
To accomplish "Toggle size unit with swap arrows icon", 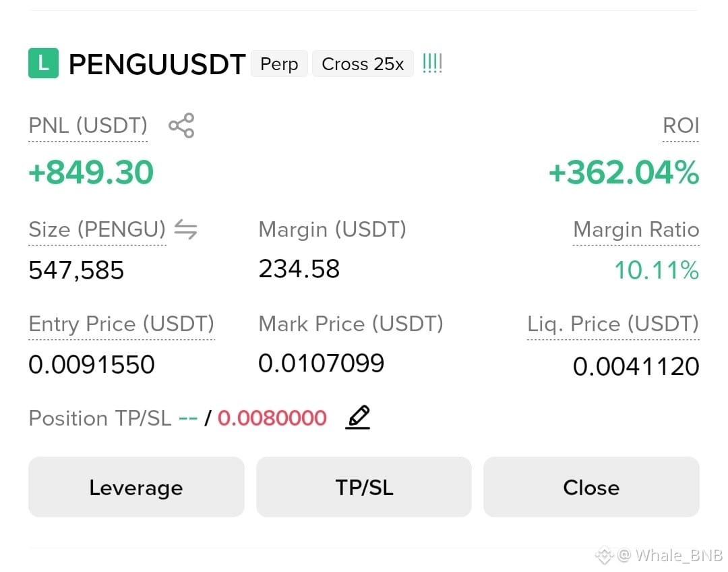I will tap(186, 229).
